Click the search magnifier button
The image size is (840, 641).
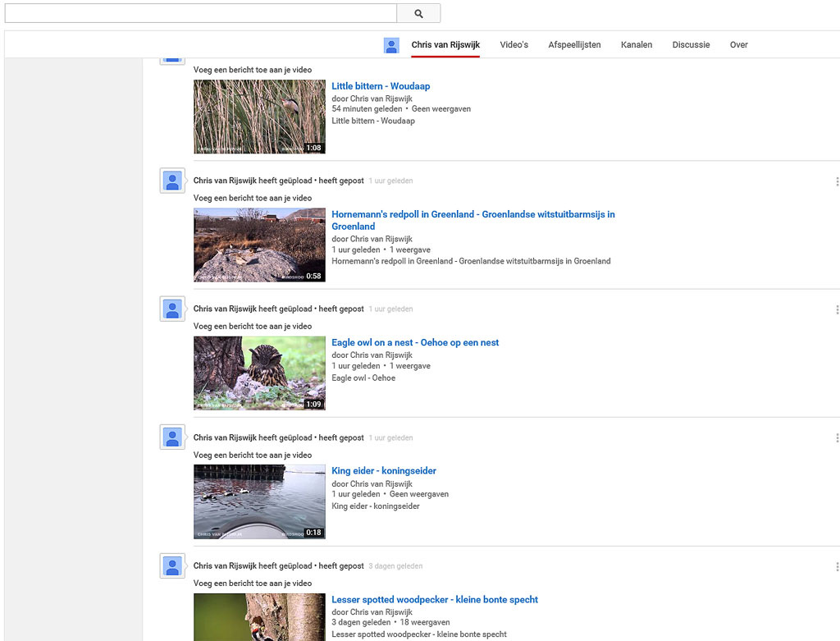tap(418, 13)
